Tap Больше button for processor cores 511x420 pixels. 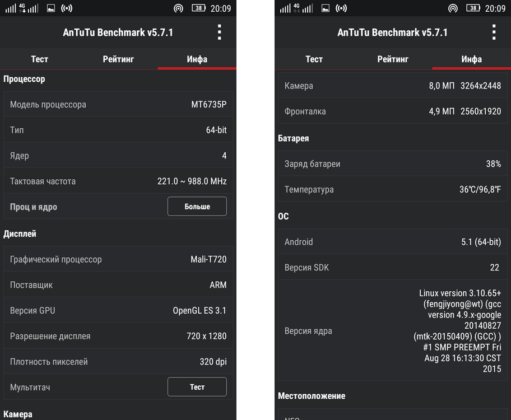pos(197,206)
